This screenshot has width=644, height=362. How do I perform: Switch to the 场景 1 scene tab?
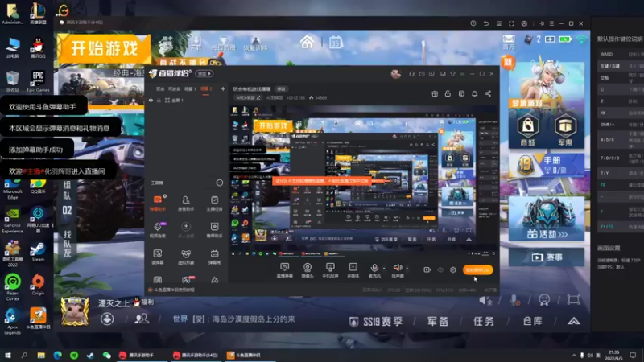[190, 88]
